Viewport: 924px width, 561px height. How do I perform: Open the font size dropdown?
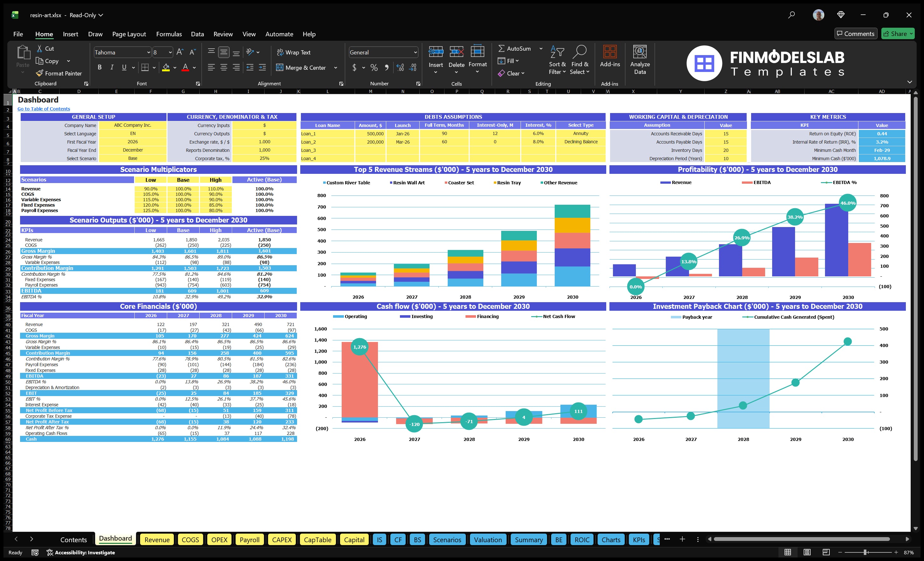point(170,53)
